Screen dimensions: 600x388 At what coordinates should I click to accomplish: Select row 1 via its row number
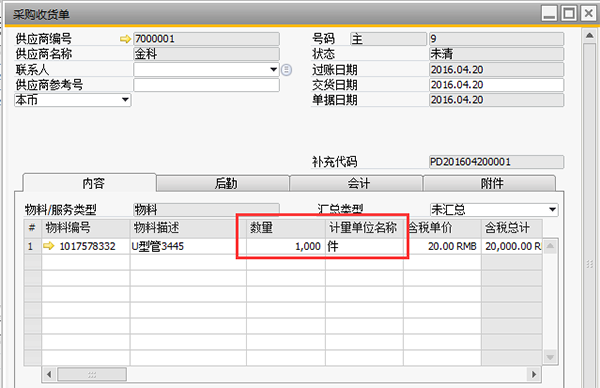coord(33,246)
